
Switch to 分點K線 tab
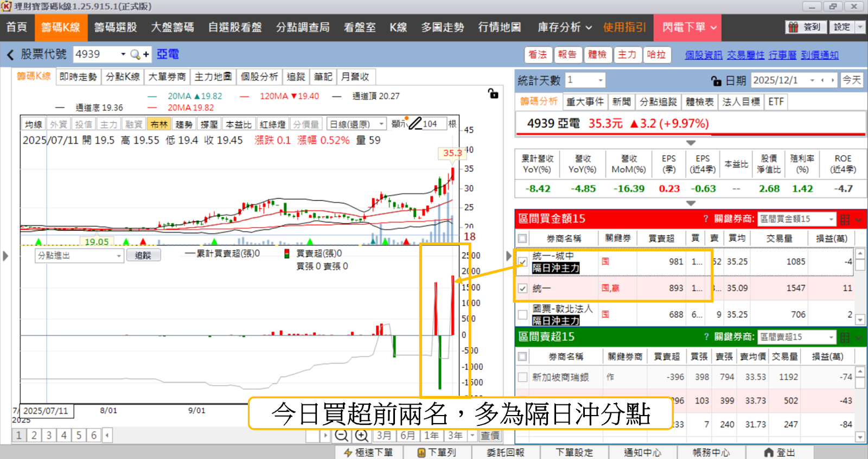123,76
